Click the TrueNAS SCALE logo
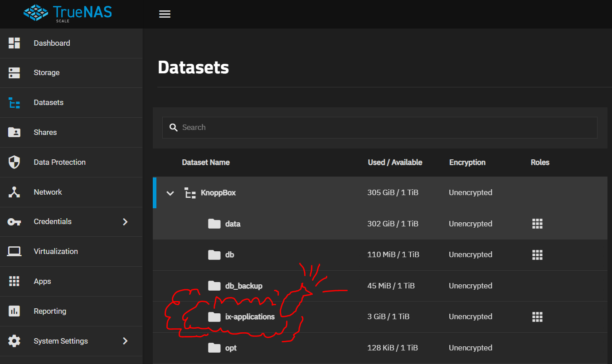The image size is (612, 364). [68, 13]
